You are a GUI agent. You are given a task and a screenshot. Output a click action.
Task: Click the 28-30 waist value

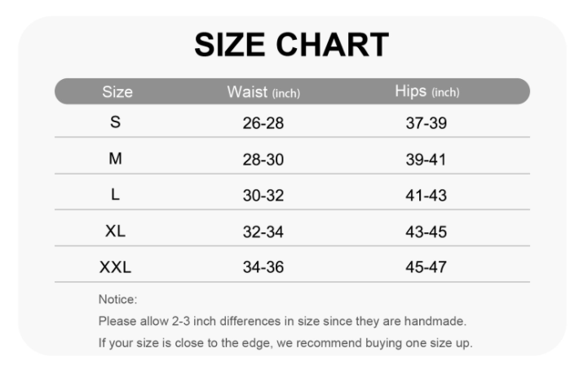263,160
